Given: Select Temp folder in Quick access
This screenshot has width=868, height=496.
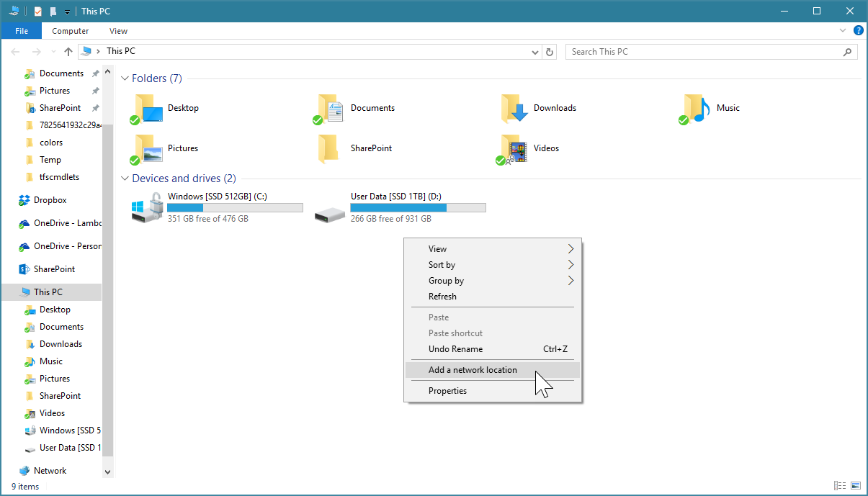Looking at the screenshot, I should pos(51,160).
